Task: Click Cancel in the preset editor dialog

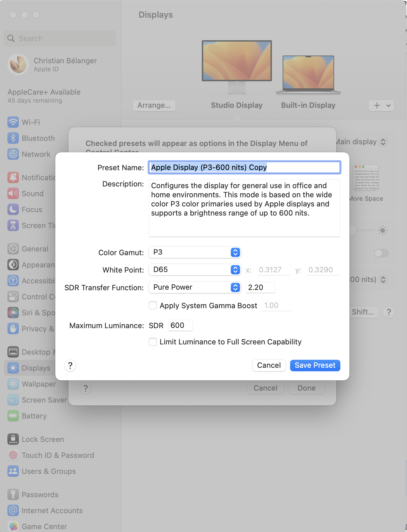Action: coord(269,366)
